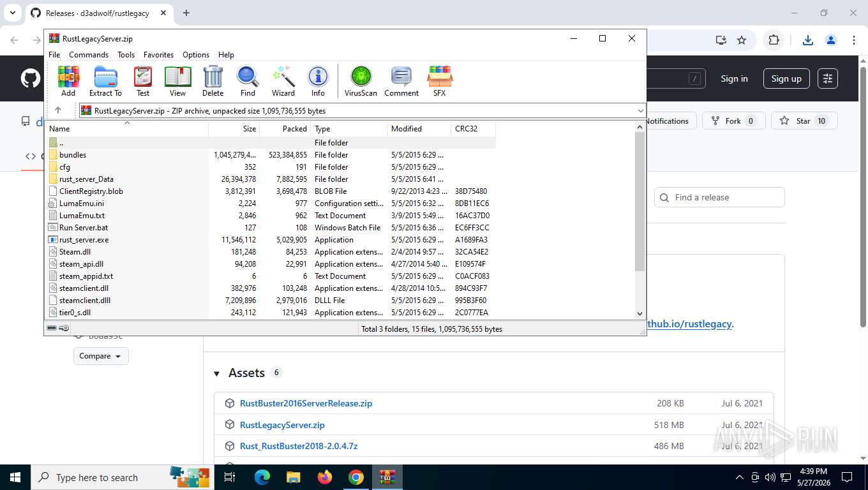Open the Chrome tab search dropdown arrow
868x490 pixels.
13,13
